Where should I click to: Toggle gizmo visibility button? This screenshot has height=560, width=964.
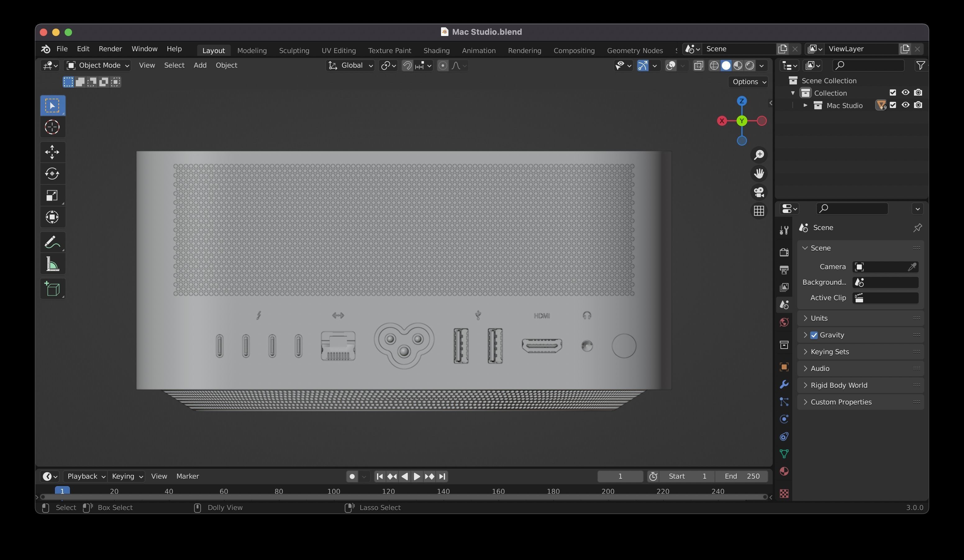click(x=643, y=66)
